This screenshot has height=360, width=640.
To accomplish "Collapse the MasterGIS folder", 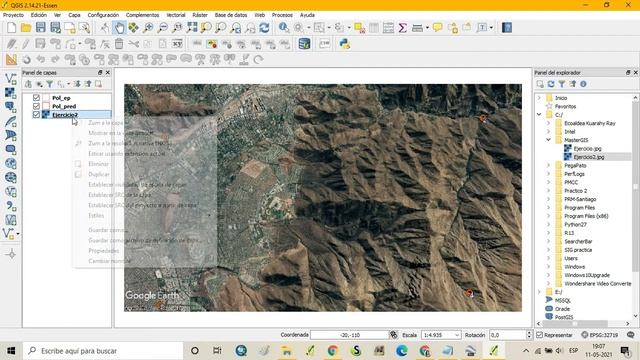I will tap(549, 140).
